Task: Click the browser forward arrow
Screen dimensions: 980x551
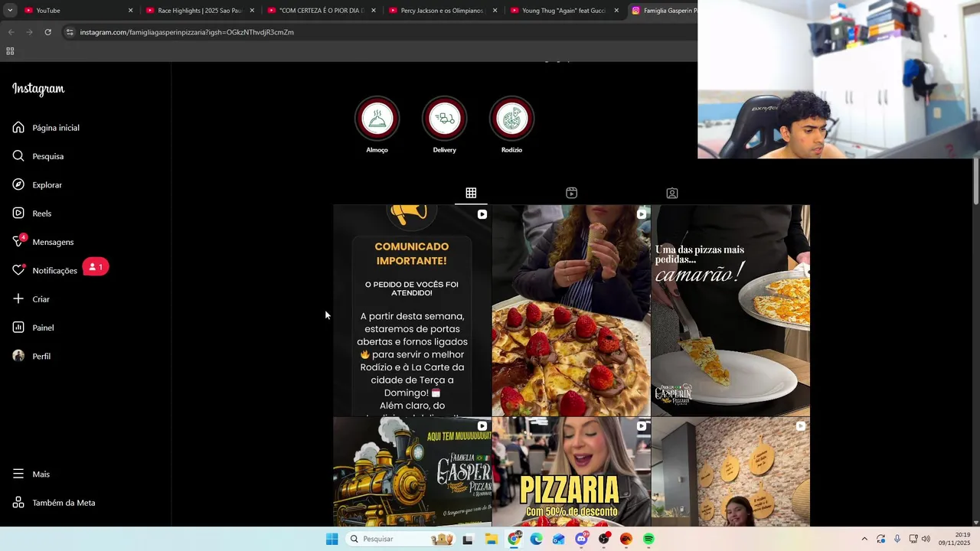Action: pyautogui.click(x=29, y=32)
